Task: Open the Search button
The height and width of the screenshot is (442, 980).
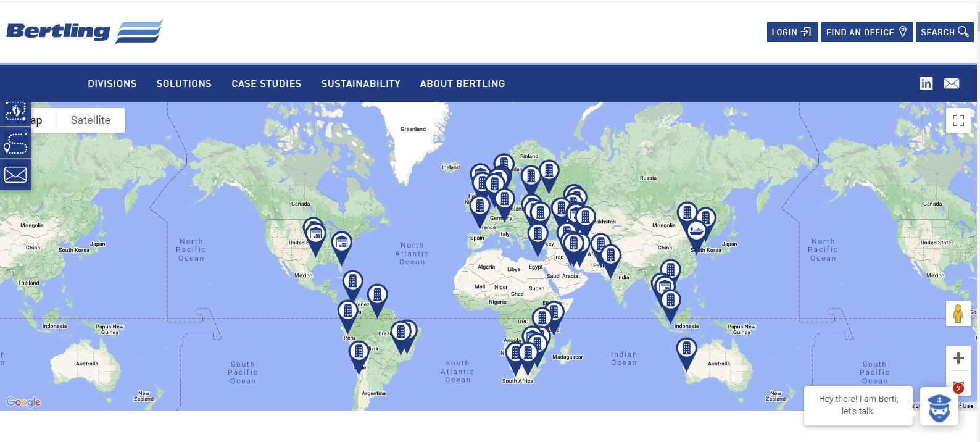Action: (944, 32)
